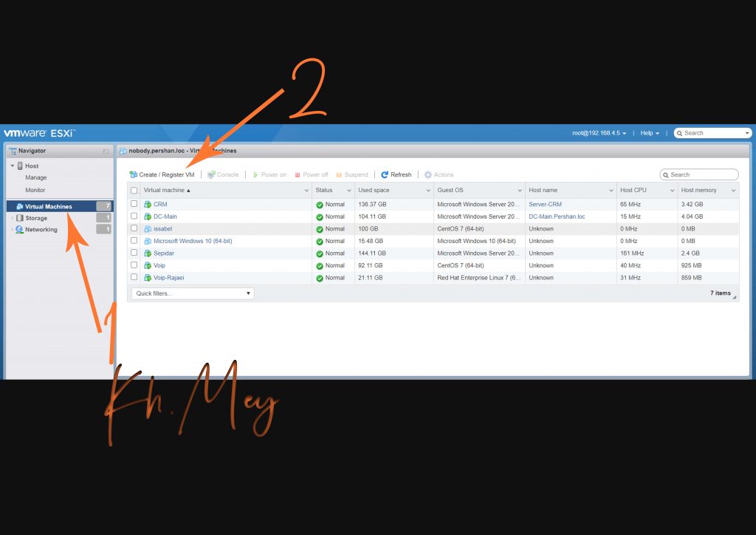
Task: Check the Voip-Rajaei row checkbox
Action: click(134, 277)
